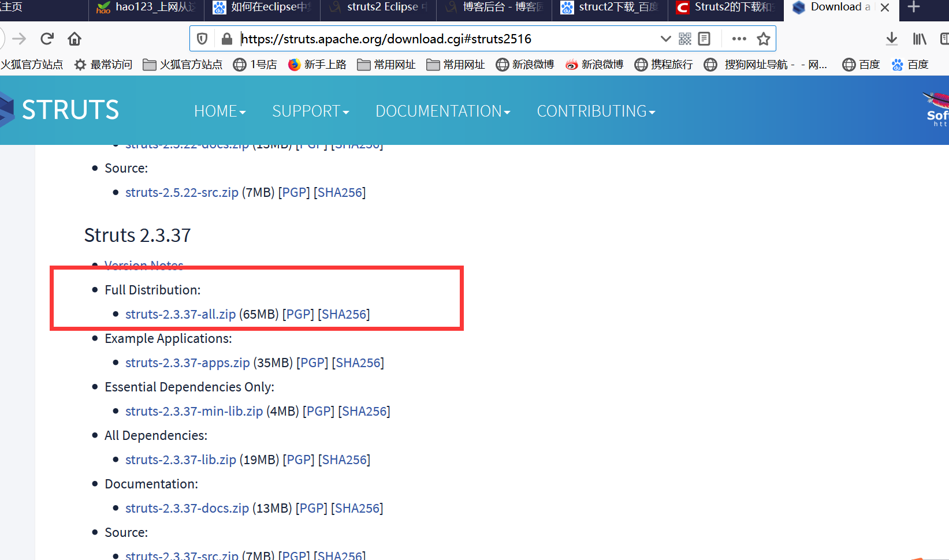Expand the CONTRIBUTING navigation menu
This screenshot has height=560, width=949.
(596, 111)
